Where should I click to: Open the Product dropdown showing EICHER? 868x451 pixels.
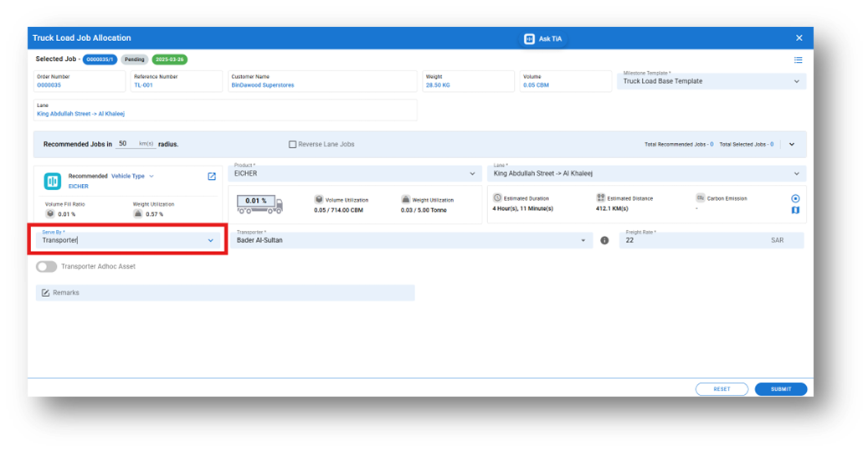pyautogui.click(x=354, y=173)
